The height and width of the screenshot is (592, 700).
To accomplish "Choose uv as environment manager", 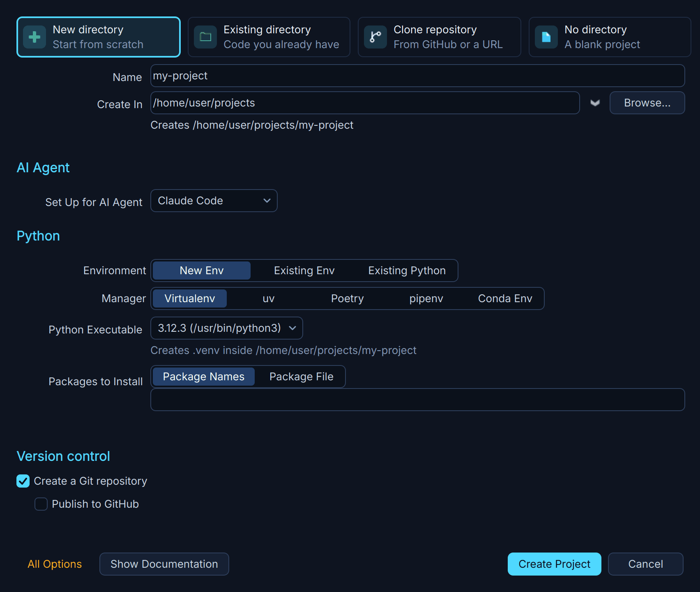I will coord(269,298).
